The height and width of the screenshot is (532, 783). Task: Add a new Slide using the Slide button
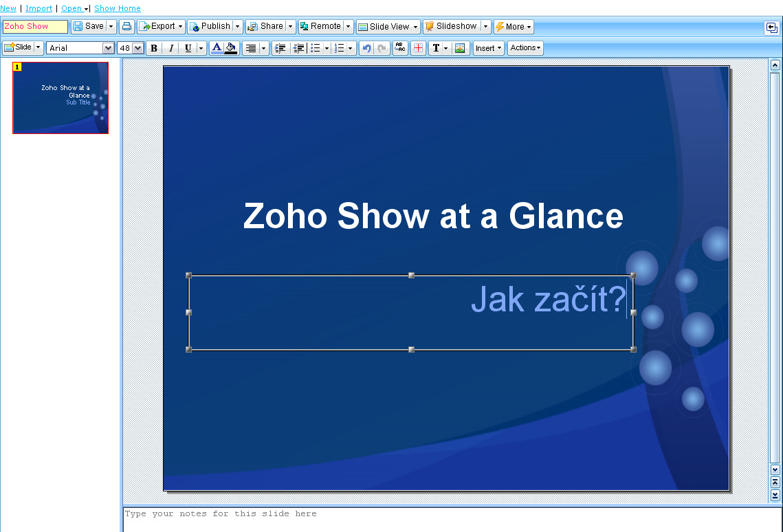coord(18,47)
